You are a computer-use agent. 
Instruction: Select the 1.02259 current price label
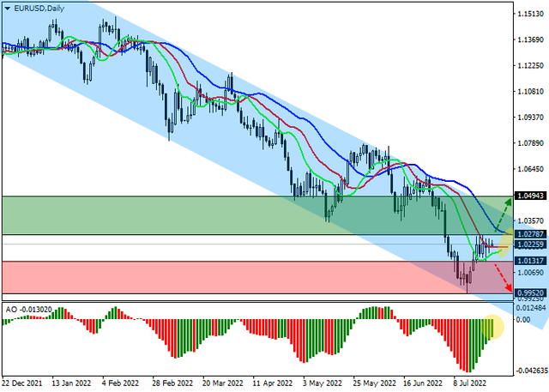tap(531, 244)
